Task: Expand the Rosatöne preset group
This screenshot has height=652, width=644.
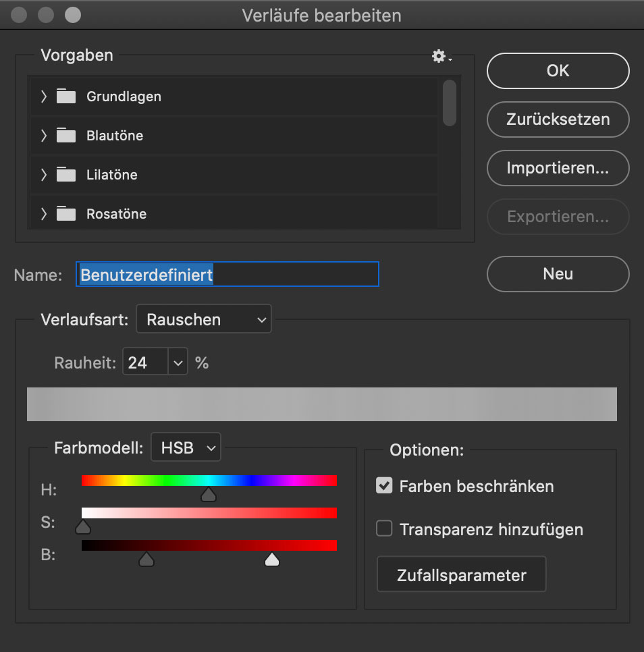Action: [44, 214]
